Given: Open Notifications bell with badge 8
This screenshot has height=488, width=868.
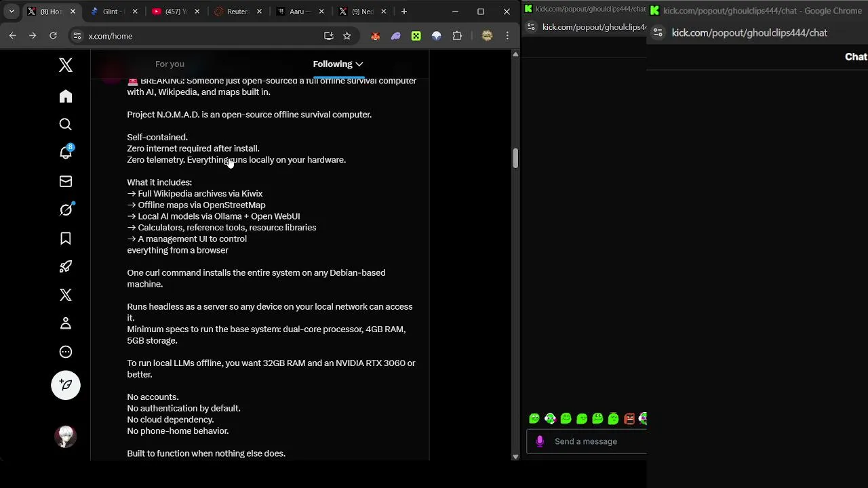Looking at the screenshot, I should coord(66,152).
